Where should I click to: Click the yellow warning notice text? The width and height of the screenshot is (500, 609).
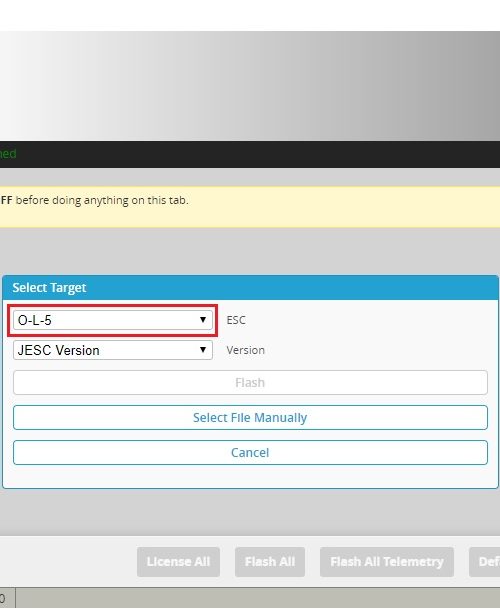pyautogui.click(x=94, y=200)
